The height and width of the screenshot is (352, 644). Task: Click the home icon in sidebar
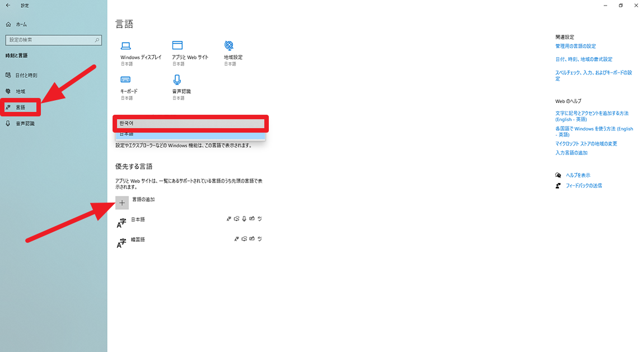coord(8,25)
